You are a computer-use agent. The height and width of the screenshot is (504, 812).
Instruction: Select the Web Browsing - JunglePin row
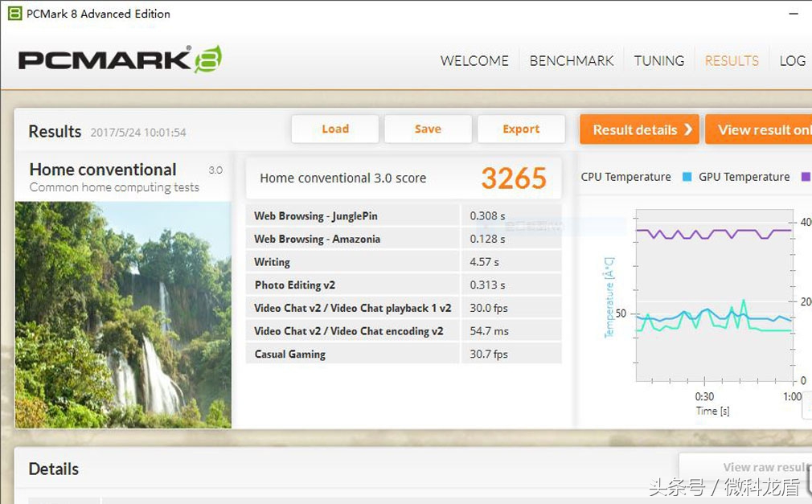[x=404, y=215]
